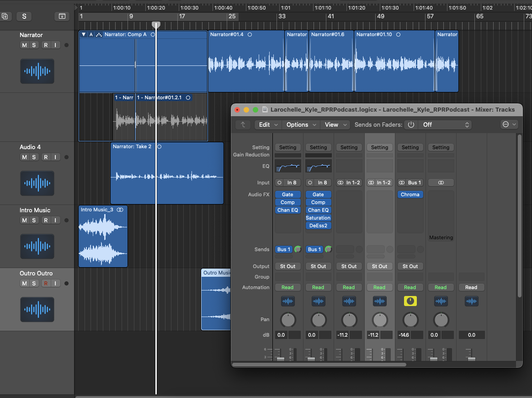Open the Saturation plugin slot

click(x=318, y=218)
